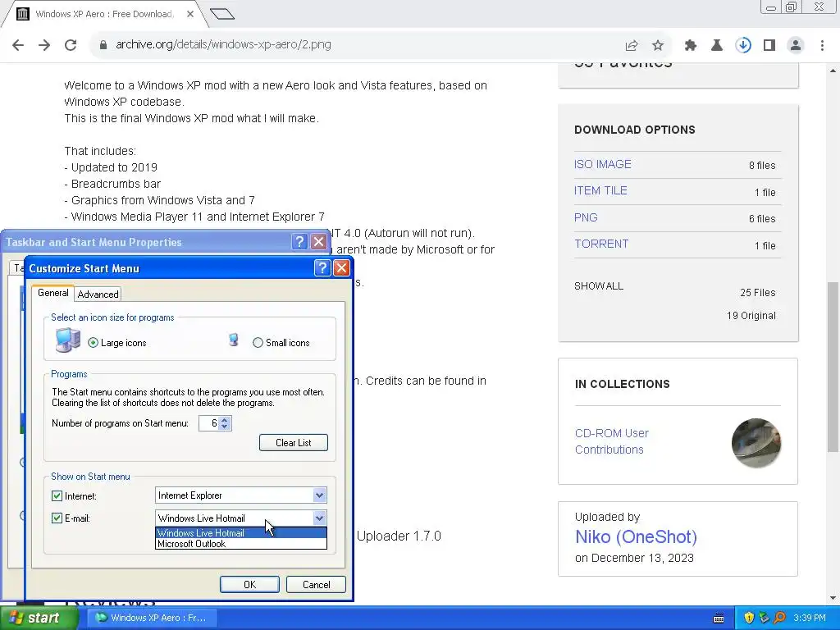
Task: Click the 19 Original text
Action: pos(751,316)
